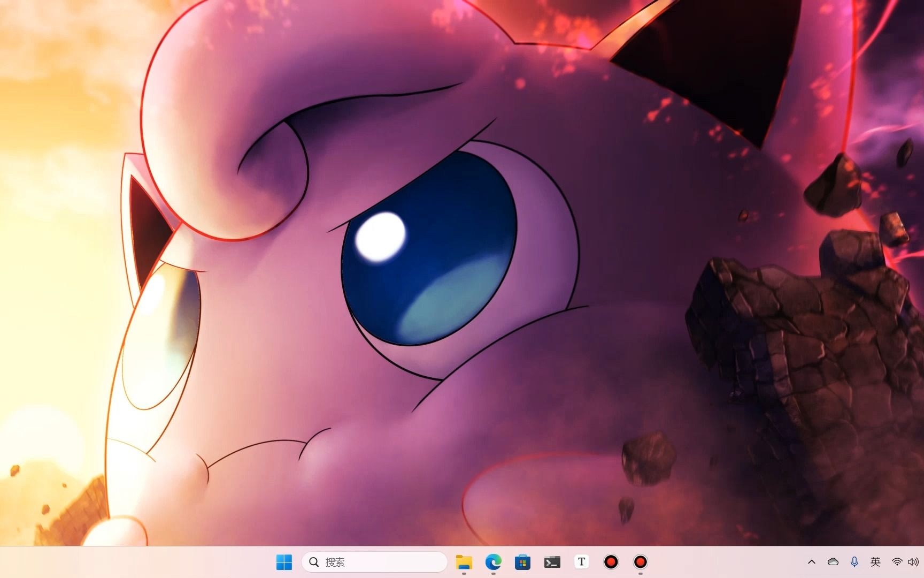Show hidden system tray icons

811,562
